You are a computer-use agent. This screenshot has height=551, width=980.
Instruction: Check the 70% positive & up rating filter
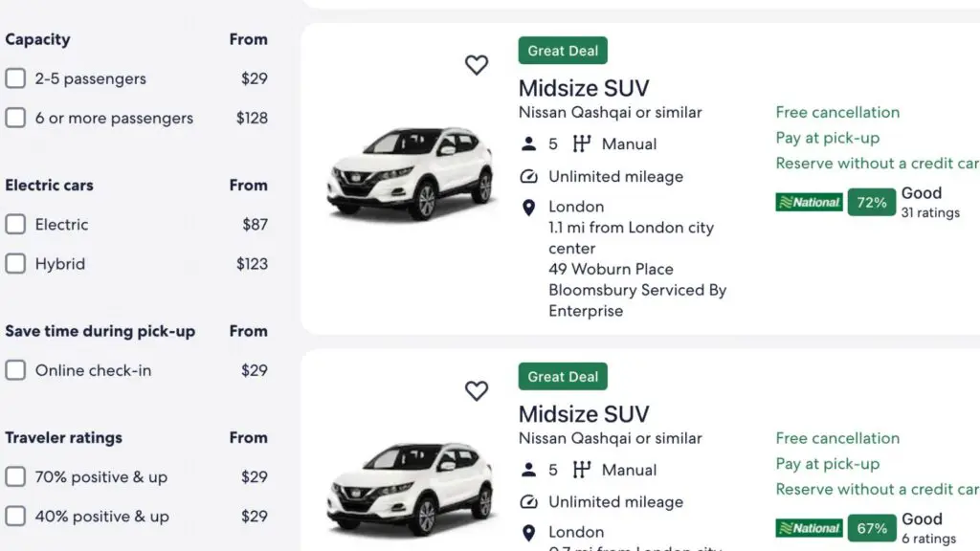15,476
